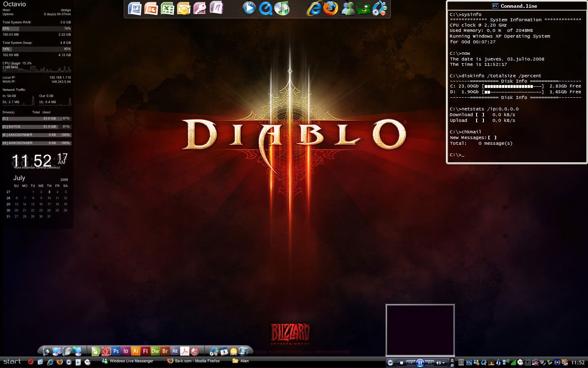Click the system tray clock 11:52
Screen dimensions: 588x368
[x=577, y=363]
